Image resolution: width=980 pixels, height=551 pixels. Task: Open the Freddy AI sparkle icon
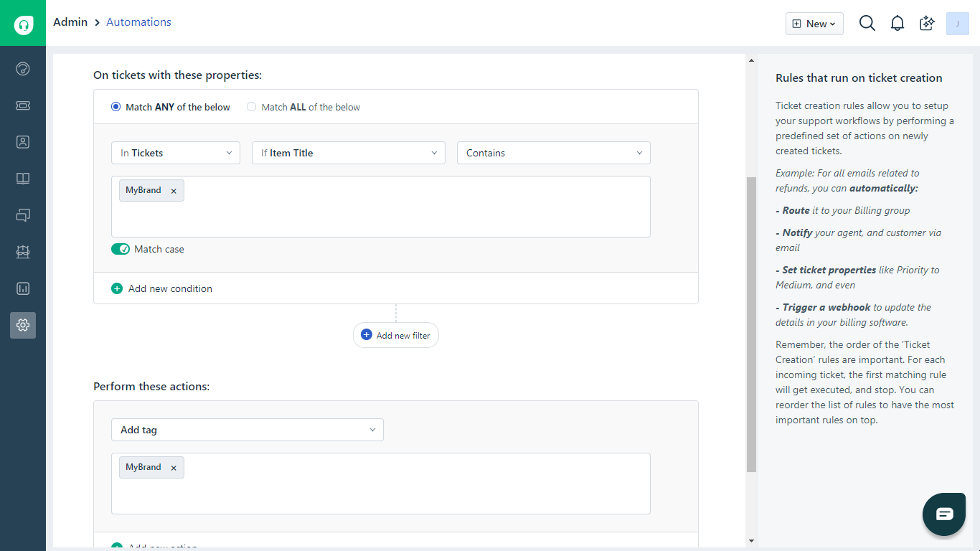pos(928,24)
